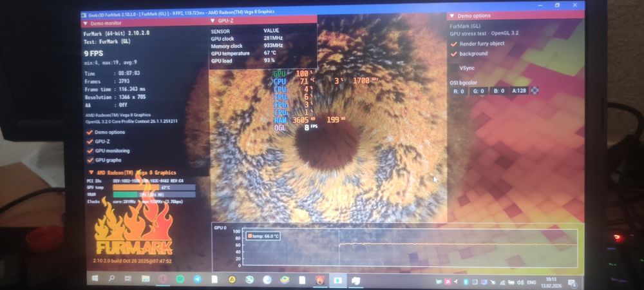Click the A:128 alpha field
644x290 pixels.
pos(520,91)
